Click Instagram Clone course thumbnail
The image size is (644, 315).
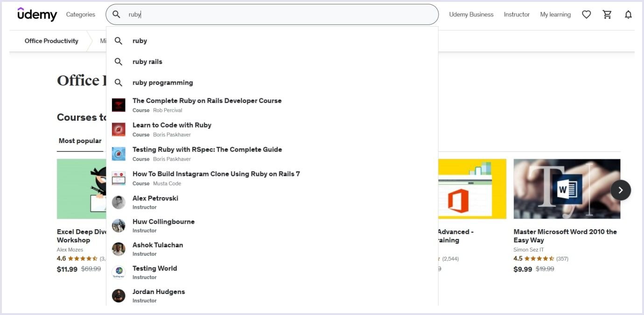(x=119, y=178)
